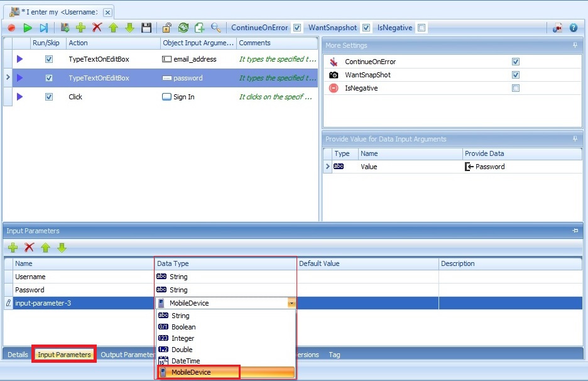Click the Comments column header
Image resolution: width=588 pixels, height=381 pixels.
[277, 43]
